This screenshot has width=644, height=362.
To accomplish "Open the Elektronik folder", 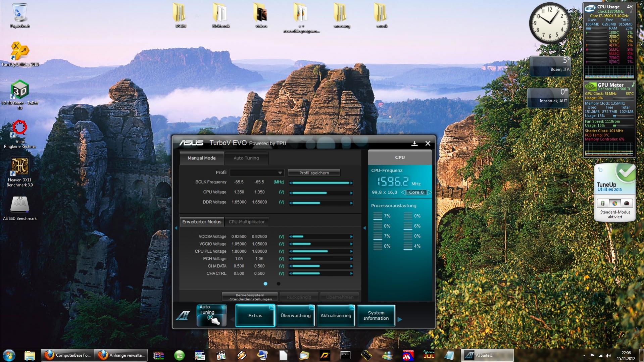I will pos(221,15).
